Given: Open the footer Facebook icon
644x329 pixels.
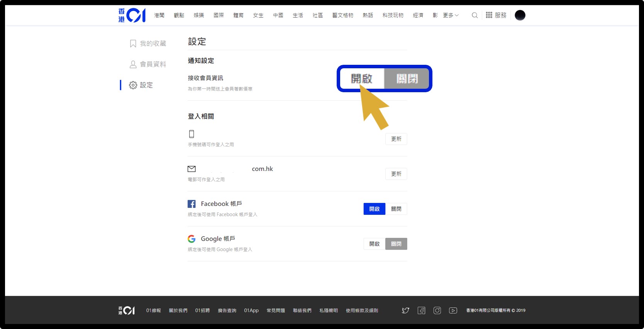Looking at the screenshot, I should tap(421, 310).
